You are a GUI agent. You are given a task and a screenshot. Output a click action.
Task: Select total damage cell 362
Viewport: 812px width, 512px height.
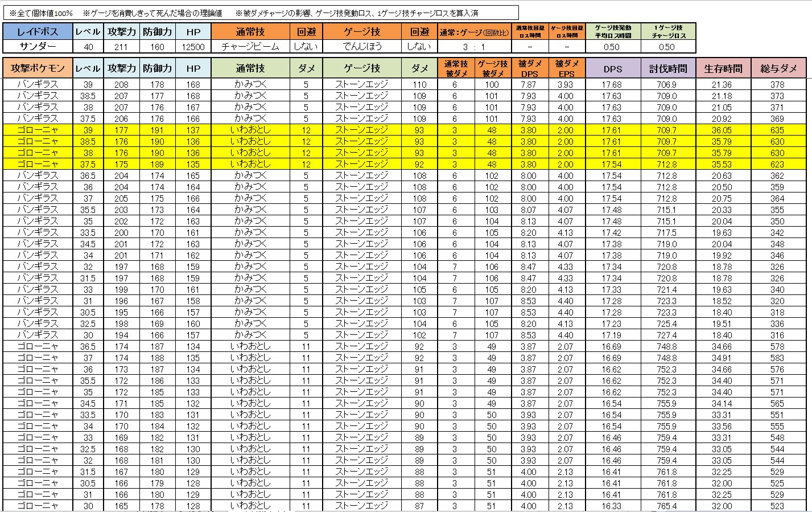coord(777,175)
